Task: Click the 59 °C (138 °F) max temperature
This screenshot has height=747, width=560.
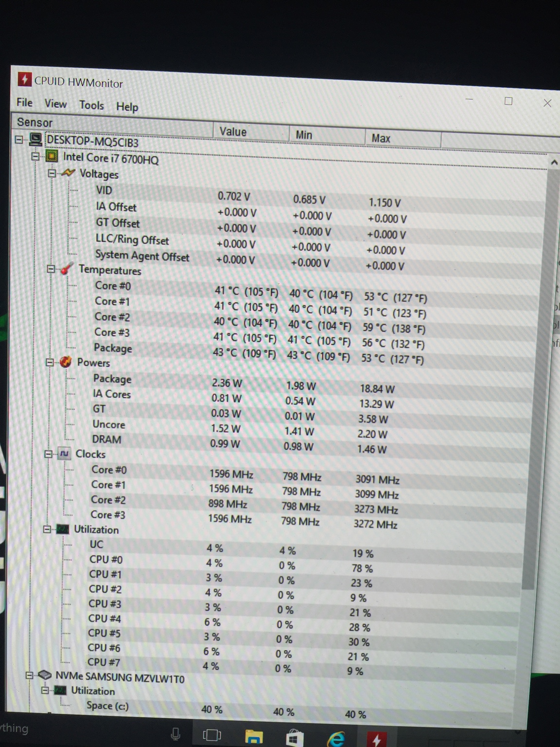Action: click(x=394, y=328)
